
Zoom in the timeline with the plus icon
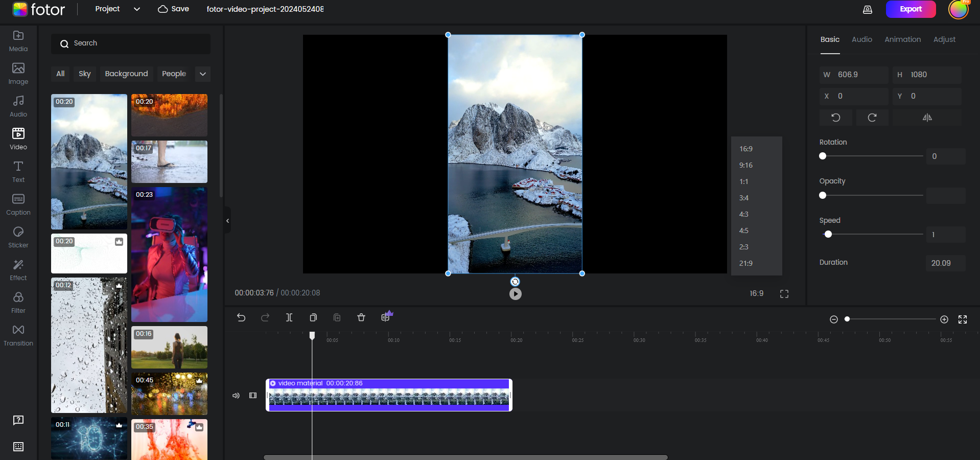tap(944, 319)
